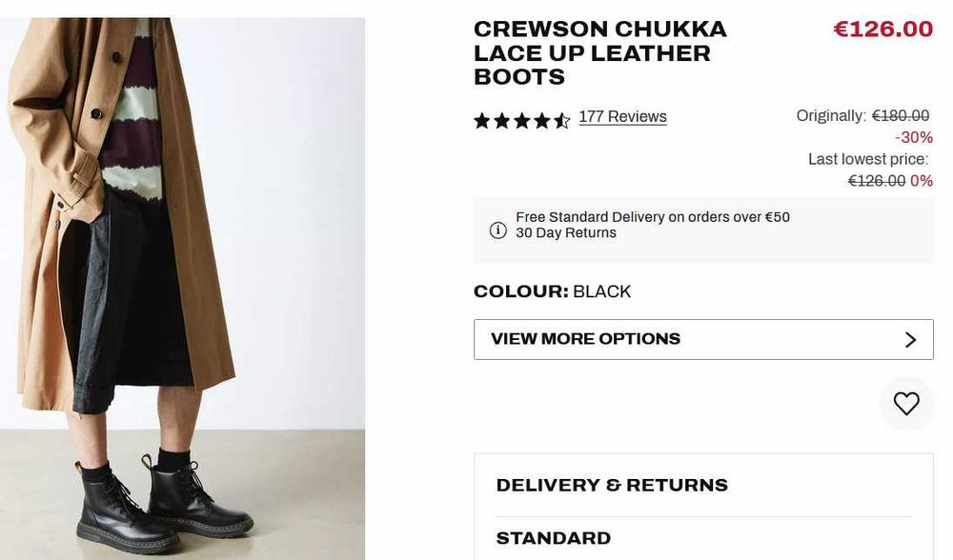Click the Colour: Black label
The width and height of the screenshot is (953, 560).
coord(552,291)
